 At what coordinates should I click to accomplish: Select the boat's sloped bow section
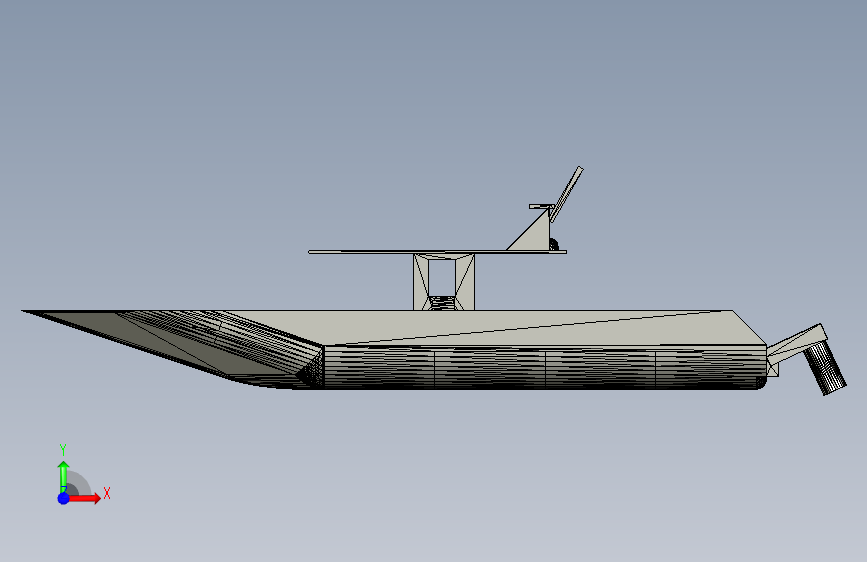(173, 348)
